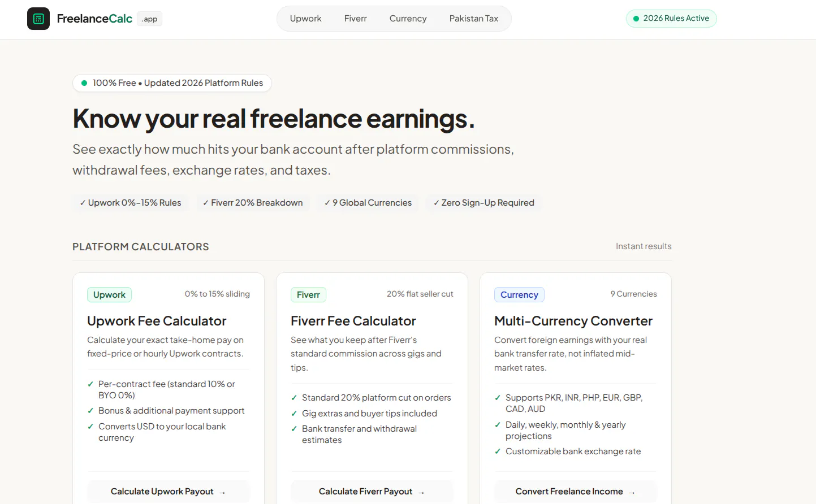Click the Fiverr Fee Calculator heading
This screenshot has height=504, width=816.
point(353,321)
